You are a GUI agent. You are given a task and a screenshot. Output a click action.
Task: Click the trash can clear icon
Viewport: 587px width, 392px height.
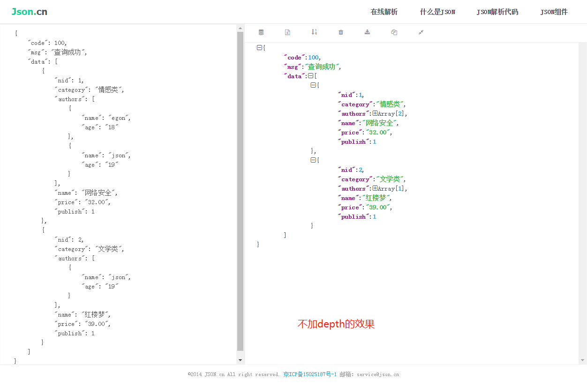[x=341, y=32]
